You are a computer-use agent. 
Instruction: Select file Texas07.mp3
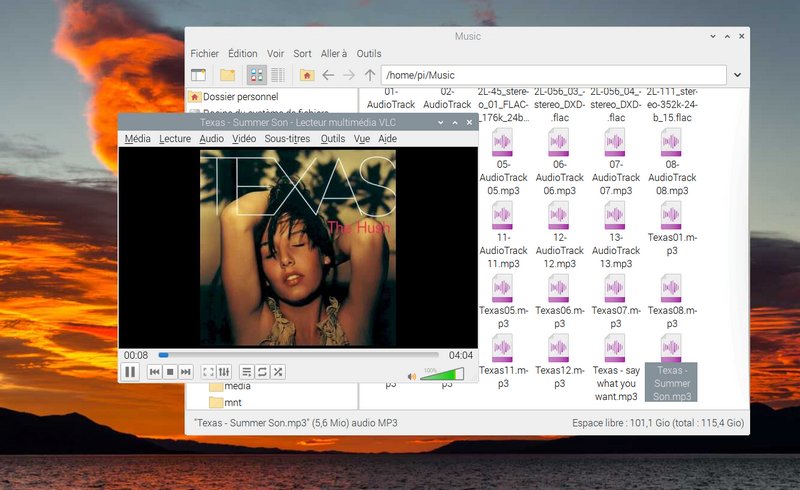tap(615, 302)
